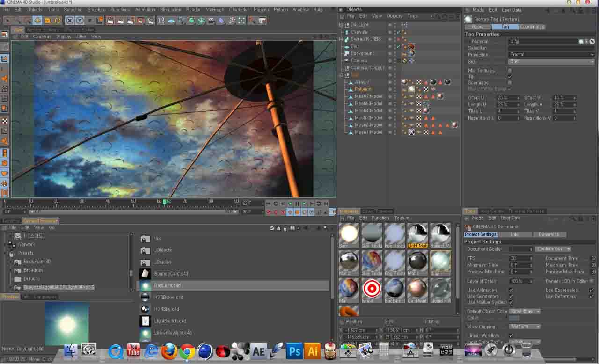Switch to the Coordinates tab
The width and height of the screenshot is (599, 364).
pyautogui.click(x=532, y=27)
